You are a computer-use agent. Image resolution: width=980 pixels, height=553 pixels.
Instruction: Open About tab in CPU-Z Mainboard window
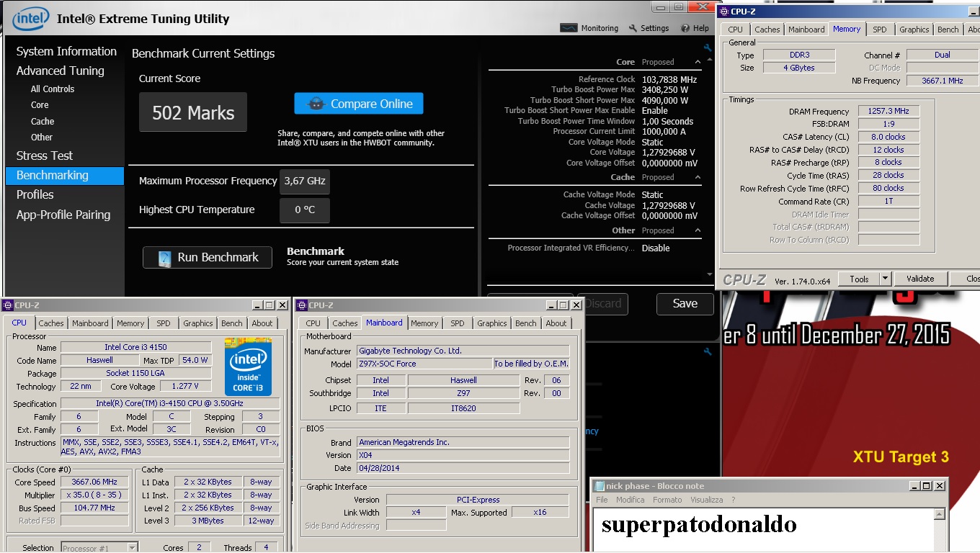point(556,323)
